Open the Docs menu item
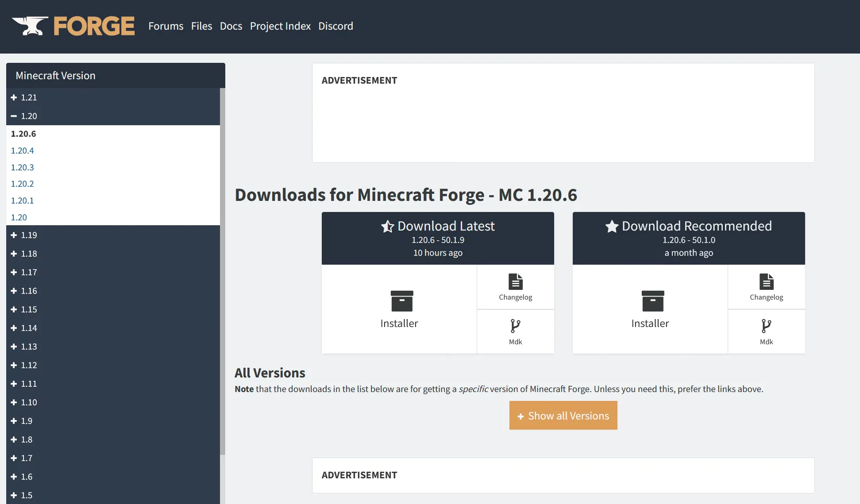This screenshot has width=860, height=504. 231,26
